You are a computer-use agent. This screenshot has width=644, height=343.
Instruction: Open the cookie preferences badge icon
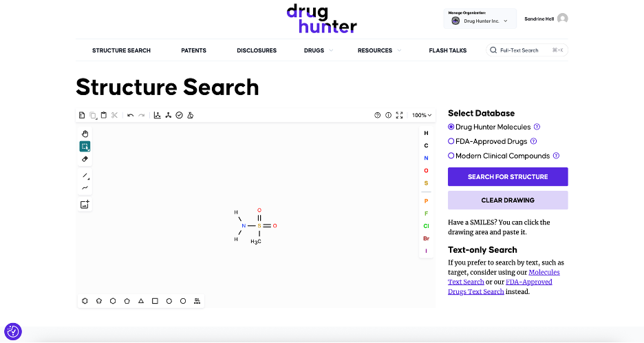tap(13, 331)
